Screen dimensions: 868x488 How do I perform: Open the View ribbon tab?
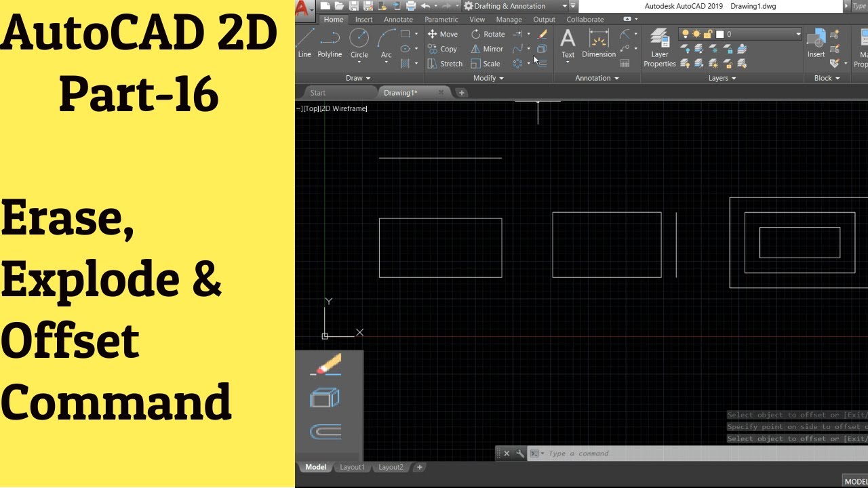477,20
